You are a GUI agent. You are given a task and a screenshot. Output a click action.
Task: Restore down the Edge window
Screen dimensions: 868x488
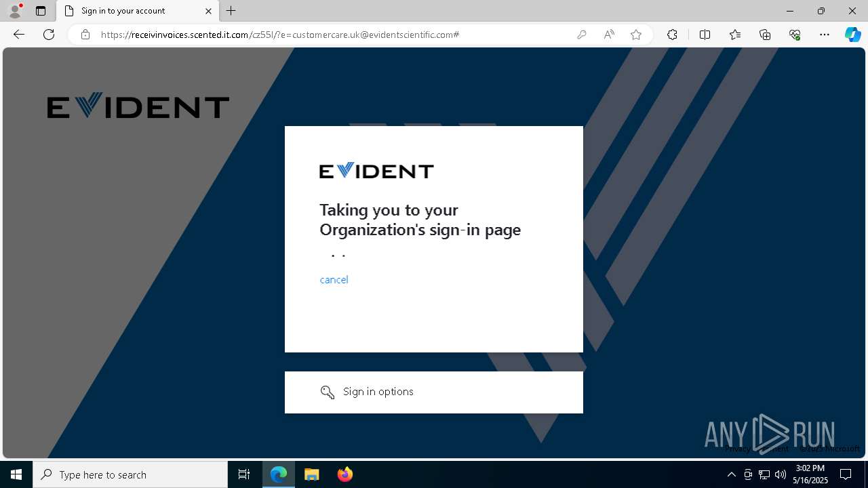(821, 11)
